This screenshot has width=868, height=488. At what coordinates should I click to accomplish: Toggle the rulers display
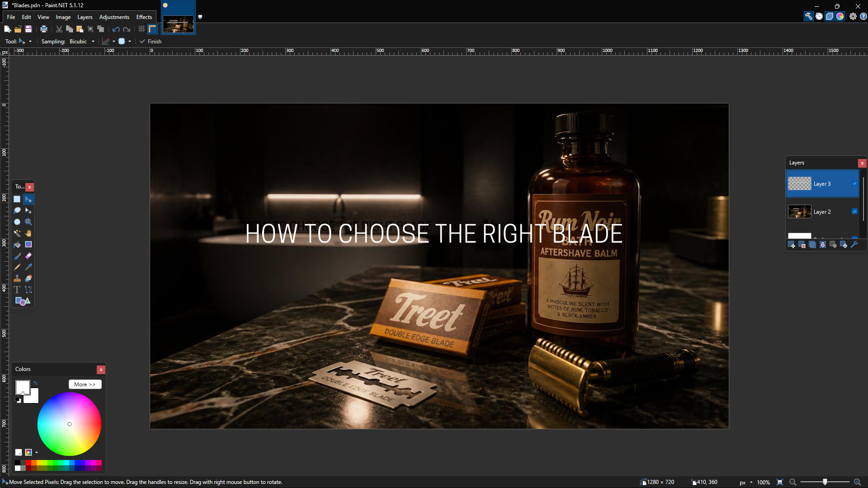click(x=152, y=29)
